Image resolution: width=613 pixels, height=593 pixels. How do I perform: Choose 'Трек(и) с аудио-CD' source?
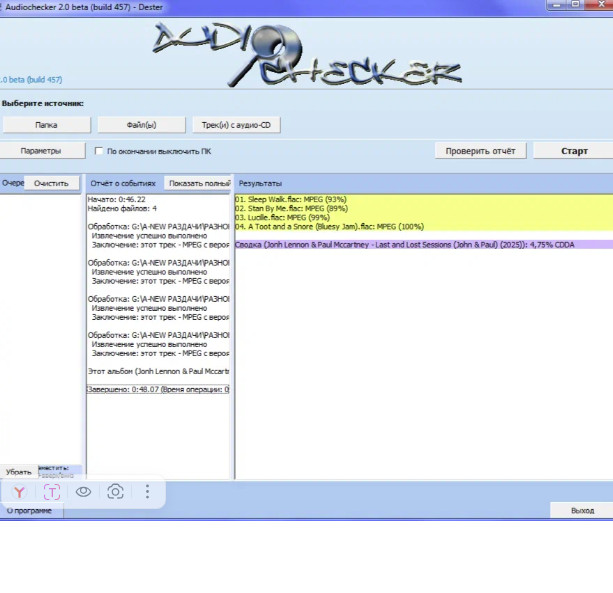tap(236, 125)
